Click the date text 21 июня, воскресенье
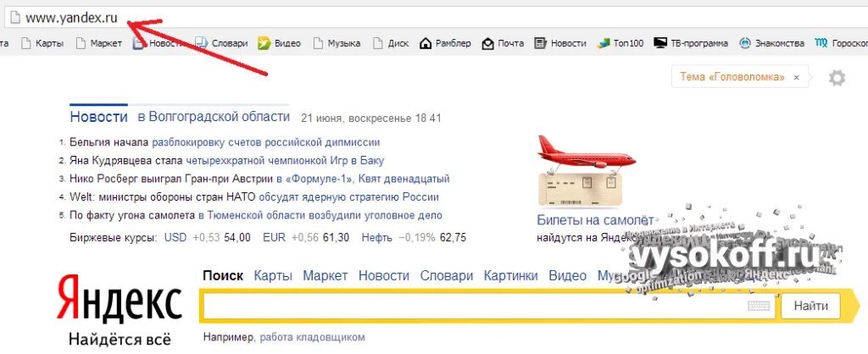Screen dimensions: 868x354 coord(356,119)
